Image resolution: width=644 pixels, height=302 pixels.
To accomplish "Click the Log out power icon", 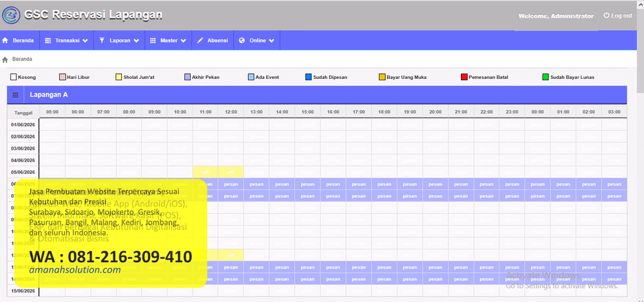I will [606, 15].
